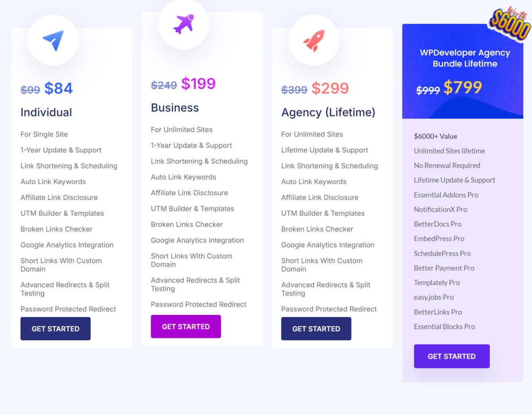This screenshot has height=415, width=532.
Task: Click BetterLinks Pro in bundle list
Action: click(438, 312)
